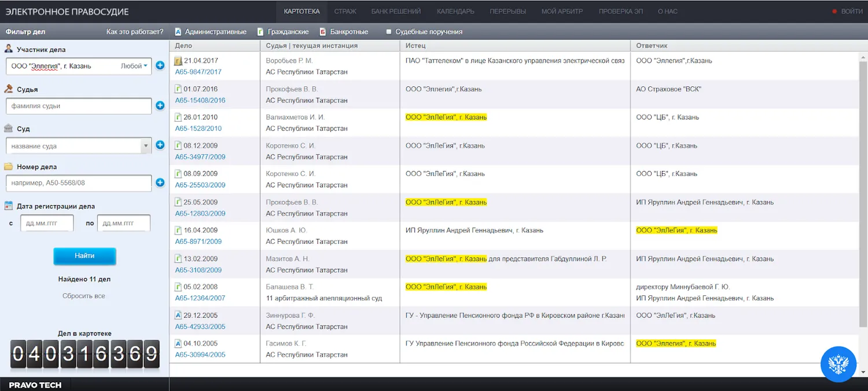Viewport: 868px width, 391px height.
Task: Click the plus icon beside case number field
Action: click(x=160, y=183)
